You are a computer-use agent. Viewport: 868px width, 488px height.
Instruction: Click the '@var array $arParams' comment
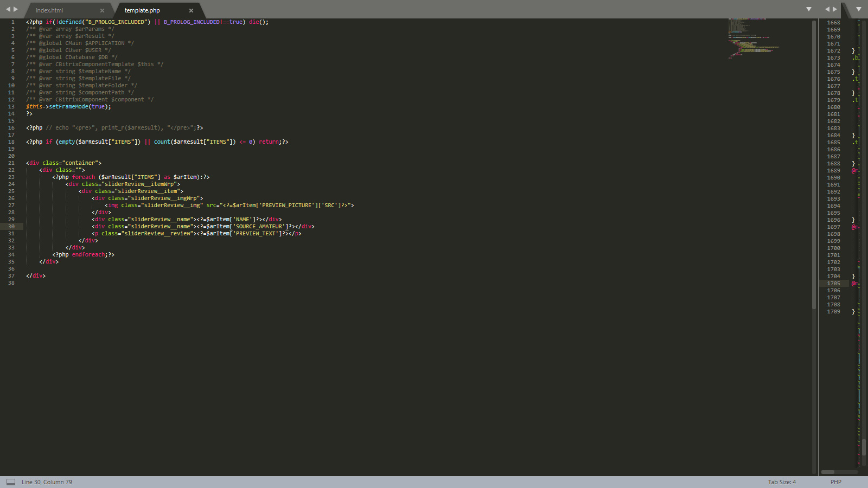click(70, 29)
